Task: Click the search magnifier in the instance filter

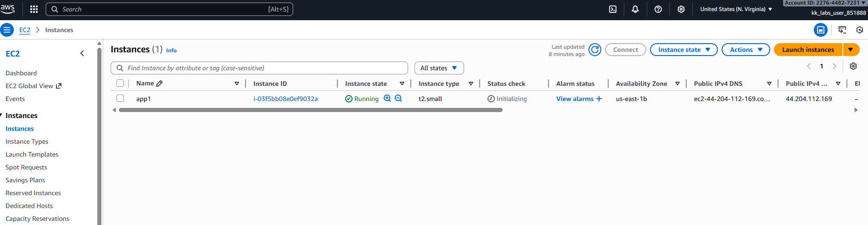Action: [120, 68]
